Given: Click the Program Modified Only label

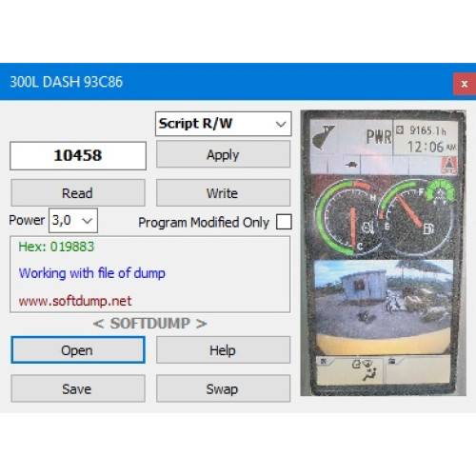Looking at the screenshot, I should tap(204, 223).
